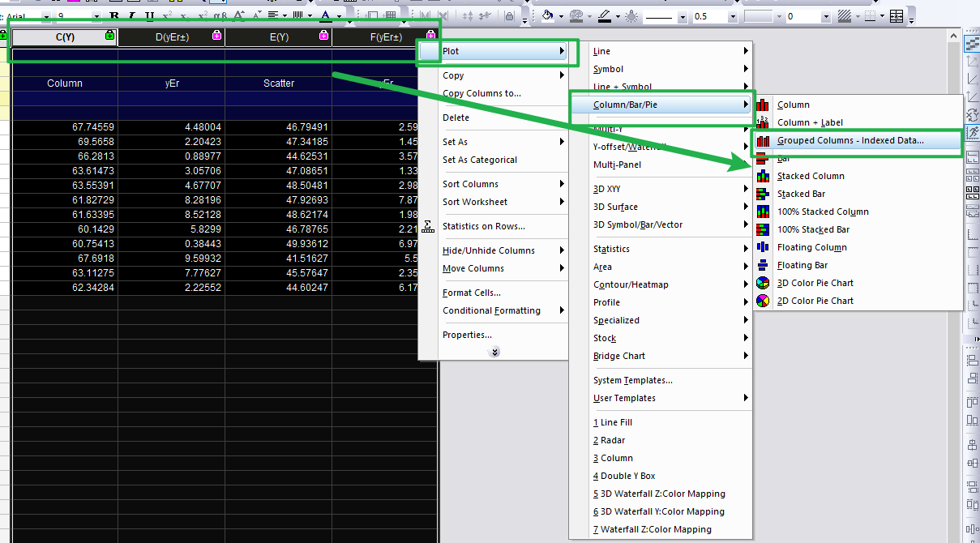The width and height of the screenshot is (980, 543).
Task: Select Stacked Bar plot
Action: pyautogui.click(x=858, y=194)
